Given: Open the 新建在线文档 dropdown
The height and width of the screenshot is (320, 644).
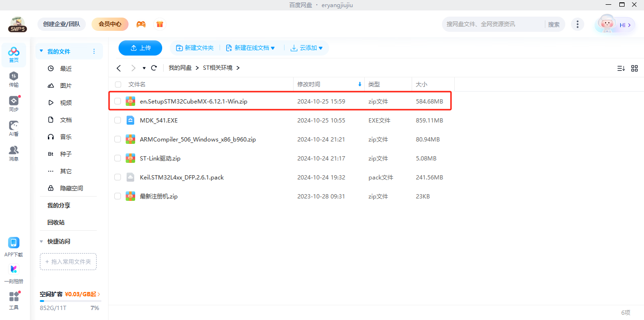Looking at the screenshot, I should coord(250,48).
